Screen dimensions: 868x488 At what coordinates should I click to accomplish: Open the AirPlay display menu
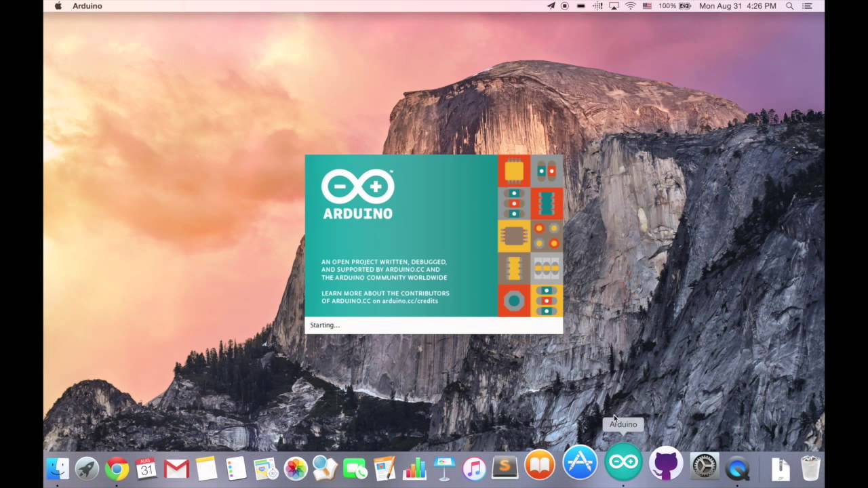(614, 6)
